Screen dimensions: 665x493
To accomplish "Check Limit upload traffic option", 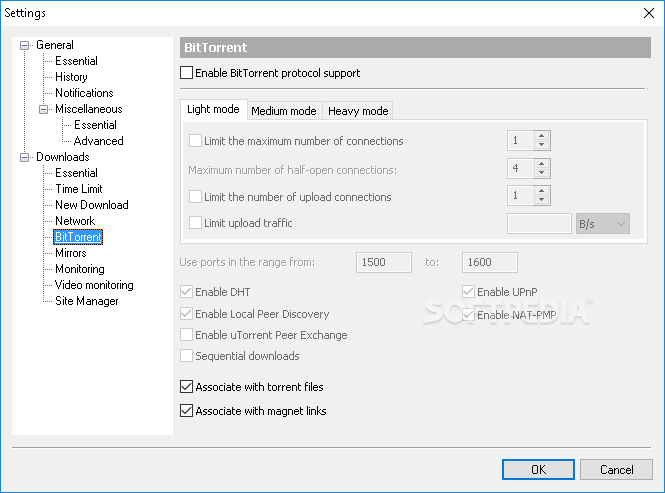I will coord(195,222).
